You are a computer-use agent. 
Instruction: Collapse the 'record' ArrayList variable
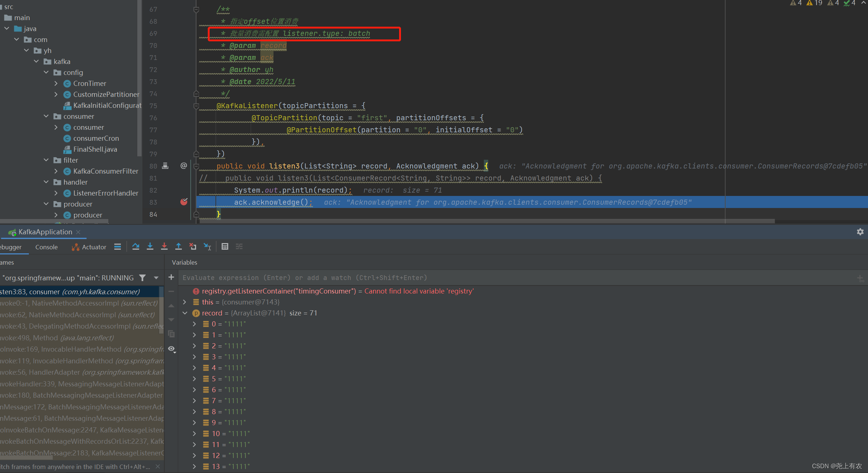coord(185,313)
